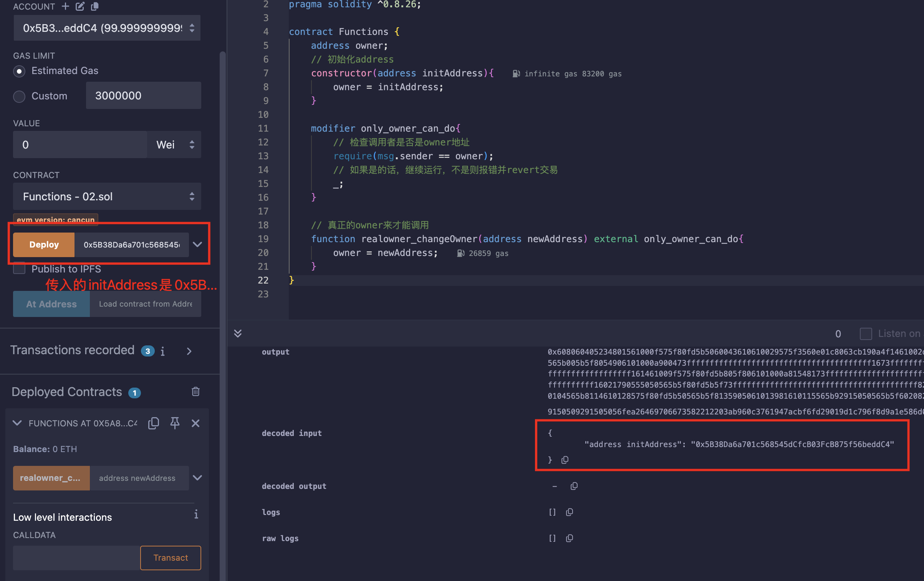The height and width of the screenshot is (581, 924).
Task: Click the Deploy button to deploy contract
Action: (x=43, y=244)
